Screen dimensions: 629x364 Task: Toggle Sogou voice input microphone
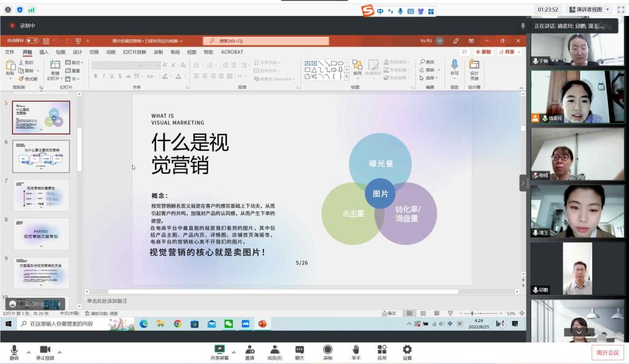pos(400,11)
